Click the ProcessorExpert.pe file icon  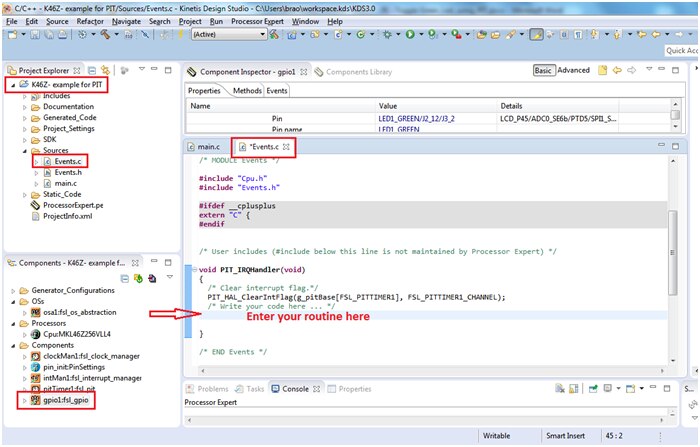(x=35, y=204)
